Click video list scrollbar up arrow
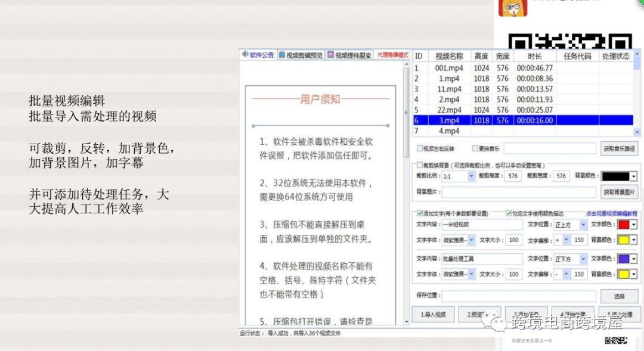The height and width of the screenshot is (351, 644). [637, 54]
